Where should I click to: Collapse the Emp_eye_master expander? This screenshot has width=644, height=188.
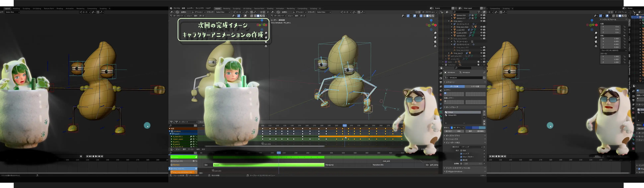tap(449, 38)
